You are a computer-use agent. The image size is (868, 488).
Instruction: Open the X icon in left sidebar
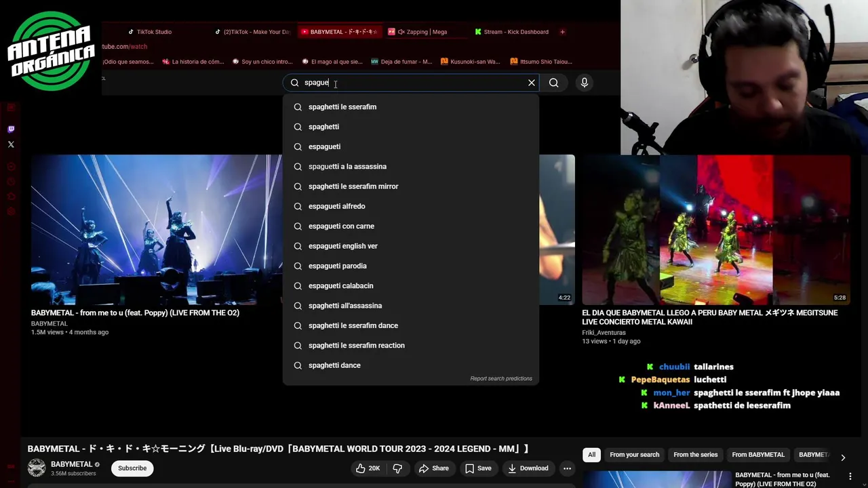[x=11, y=144]
